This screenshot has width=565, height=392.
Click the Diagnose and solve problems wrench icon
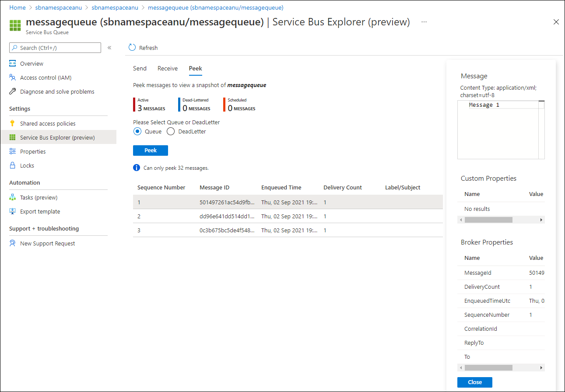[x=13, y=91]
